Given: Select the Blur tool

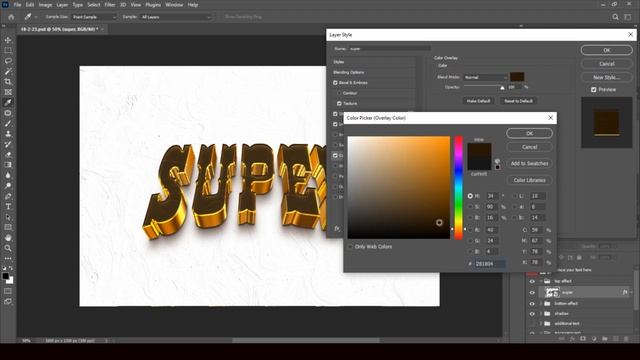Looking at the screenshot, I should click(x=8, y=176).
